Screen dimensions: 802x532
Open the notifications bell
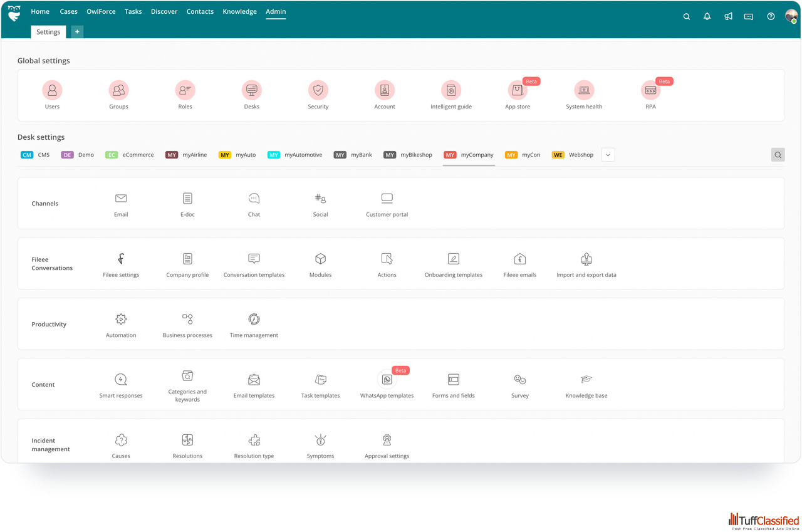click(707, 17)
